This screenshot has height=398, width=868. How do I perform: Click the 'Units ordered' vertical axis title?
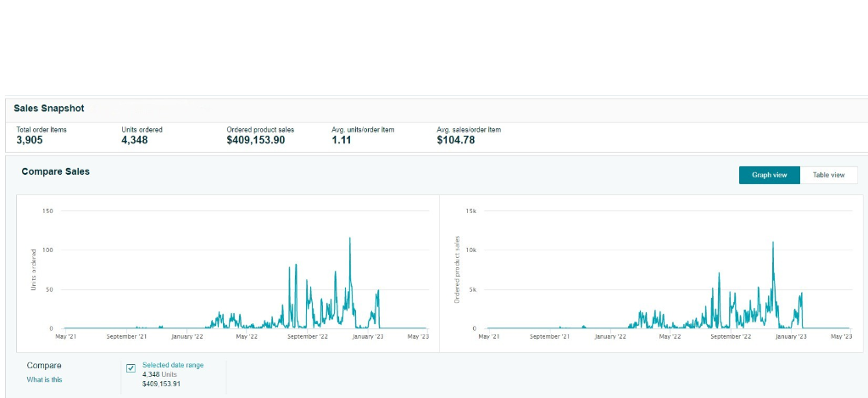(x=34, y=270)
